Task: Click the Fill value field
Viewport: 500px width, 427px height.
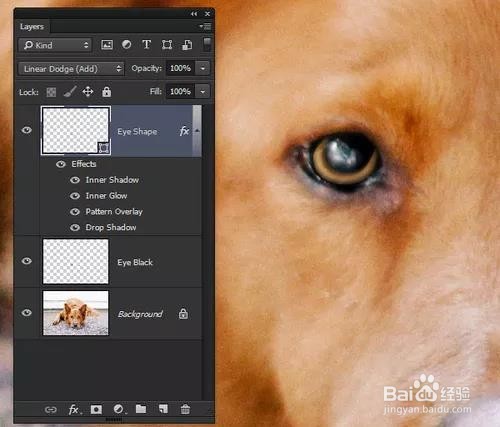Action: (x=180, y=91)
